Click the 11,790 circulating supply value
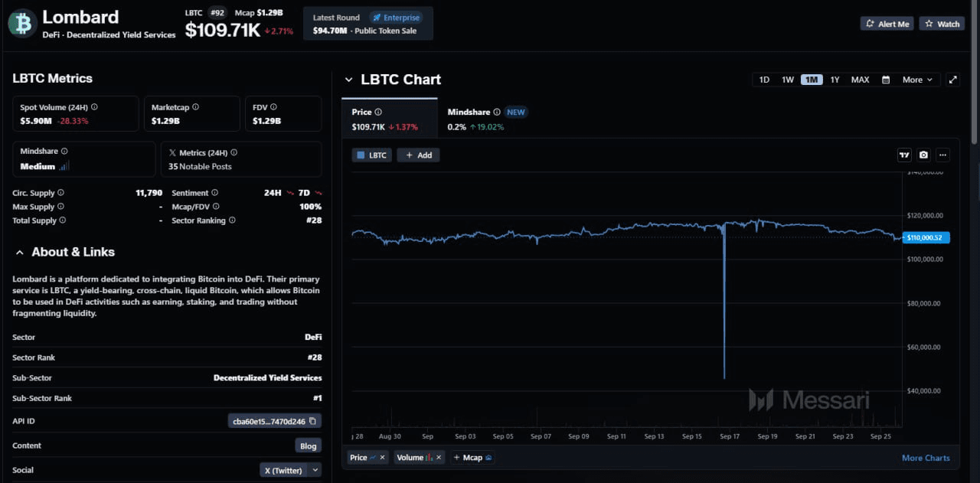The height and width of the screenshot is (483, 980). point(149,193)
